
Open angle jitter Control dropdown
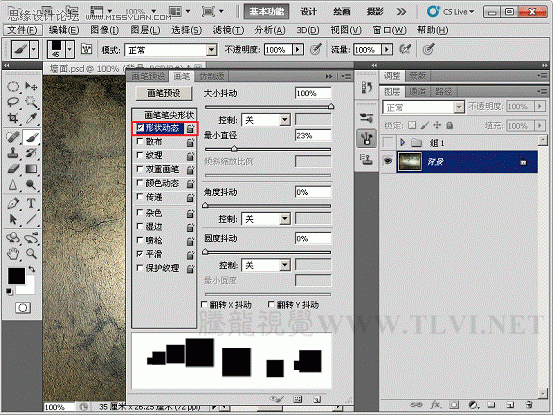(266, 219)
